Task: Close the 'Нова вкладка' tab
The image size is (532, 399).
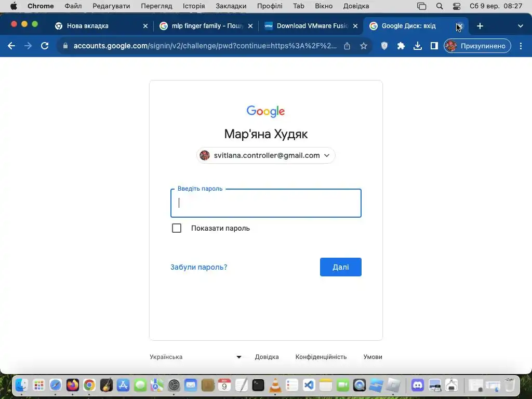Action: point(145,26)
